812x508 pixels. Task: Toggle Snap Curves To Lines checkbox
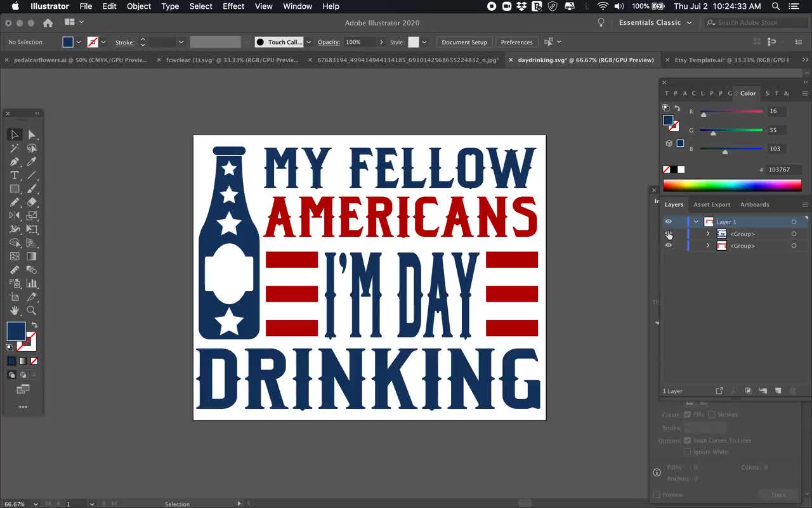click(x=687, y=440)
